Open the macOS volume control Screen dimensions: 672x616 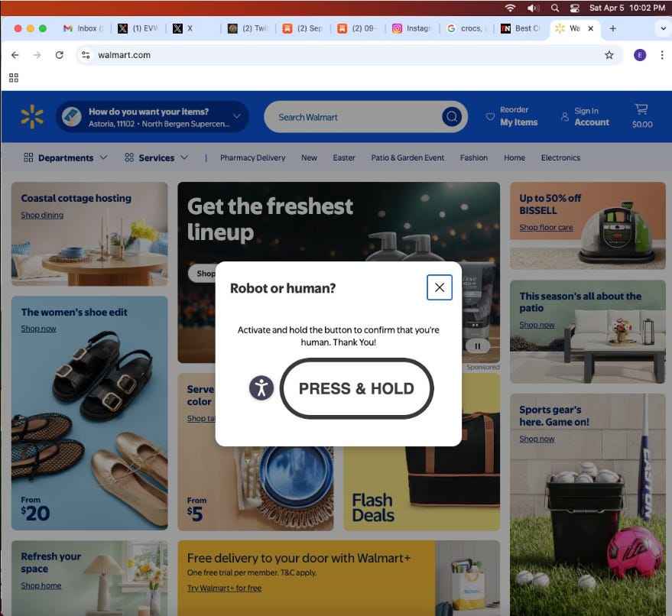pyautogui.click(x=533, y=8)
